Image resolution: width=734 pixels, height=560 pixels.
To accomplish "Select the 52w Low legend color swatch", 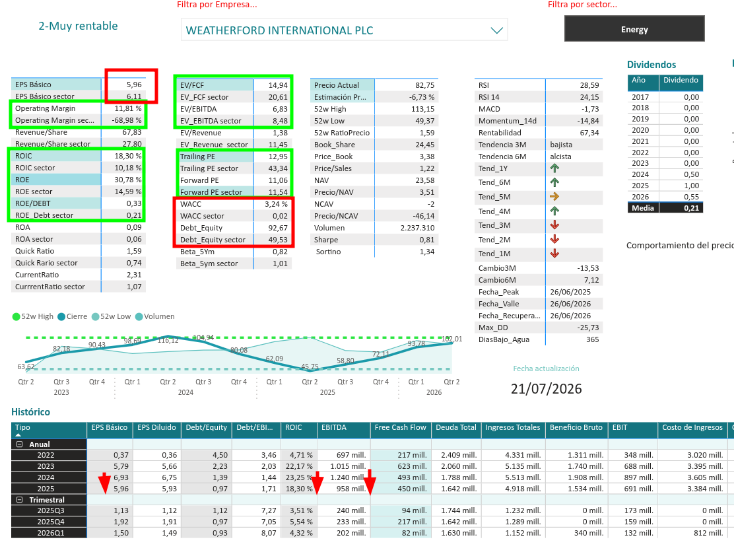I will point(96,316).
